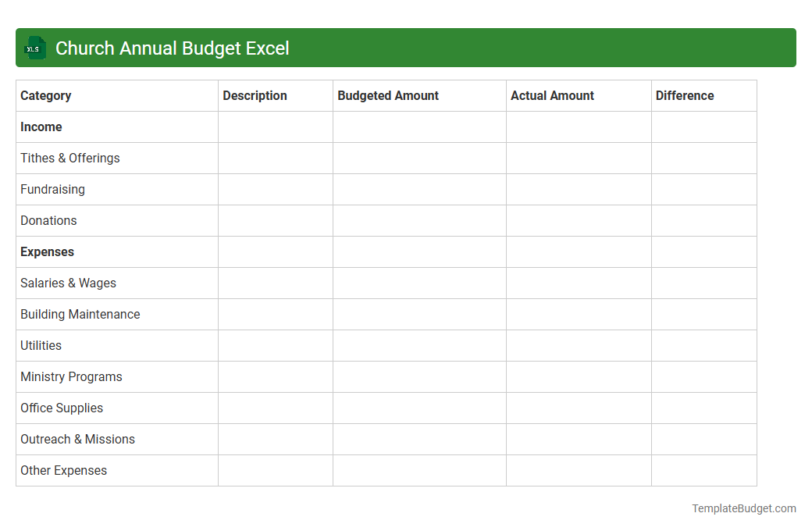
Task: Select the Donations row label
Action: pos(48,220)
